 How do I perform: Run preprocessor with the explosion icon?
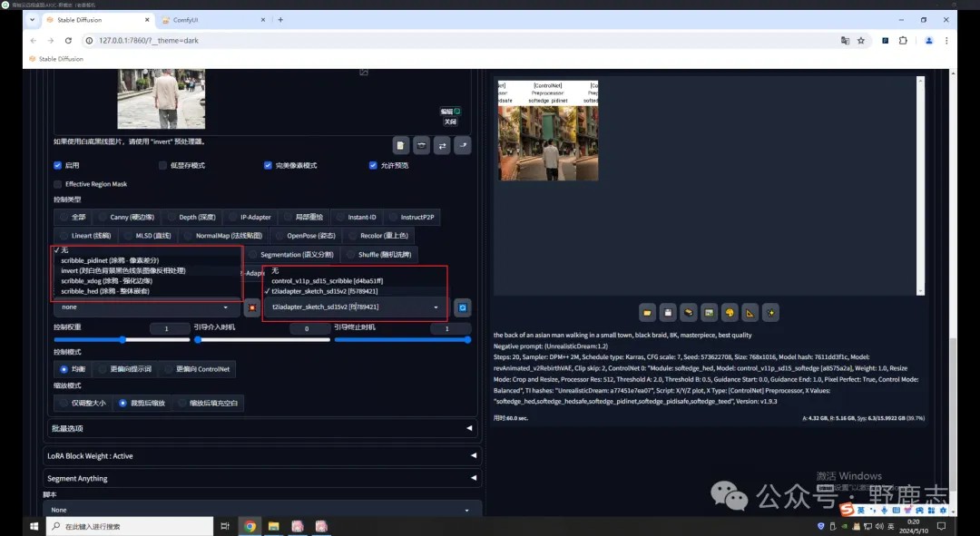[x=252, y=307]
